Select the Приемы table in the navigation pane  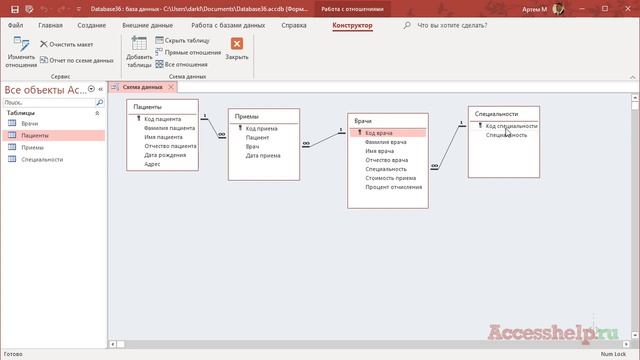point(54,147)
